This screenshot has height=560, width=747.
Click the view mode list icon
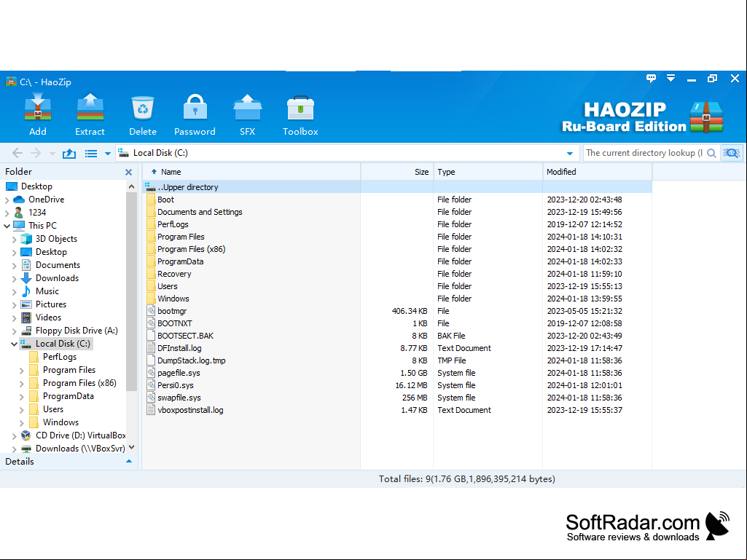coord(91,154)
